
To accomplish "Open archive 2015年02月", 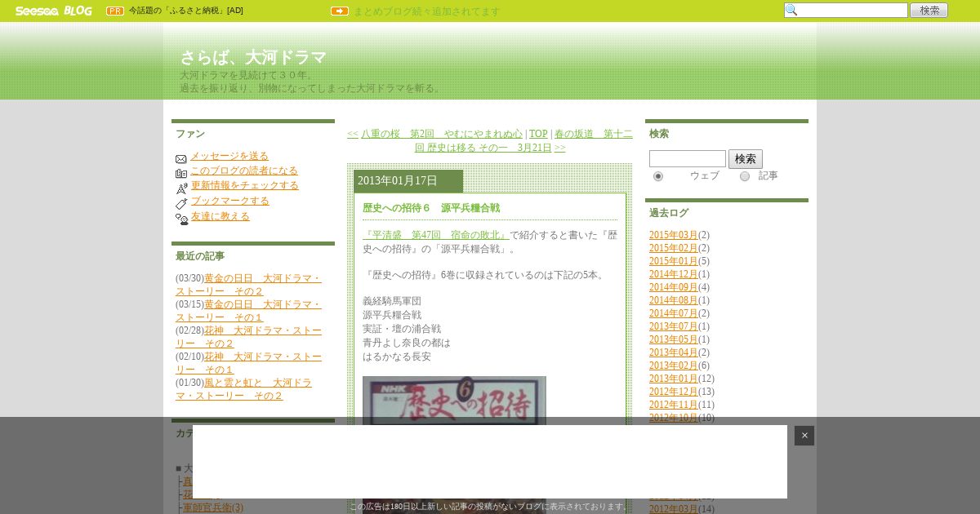I will pyautogui.click(x=674, y=248).
